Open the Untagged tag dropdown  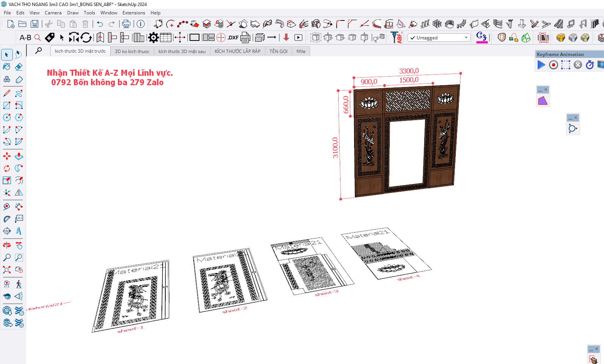439,38
